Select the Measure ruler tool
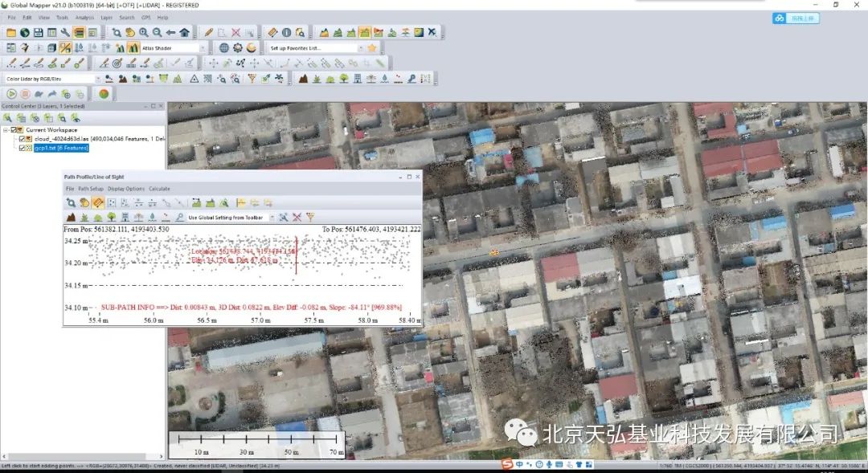868x473 pixels. (273, 33)
